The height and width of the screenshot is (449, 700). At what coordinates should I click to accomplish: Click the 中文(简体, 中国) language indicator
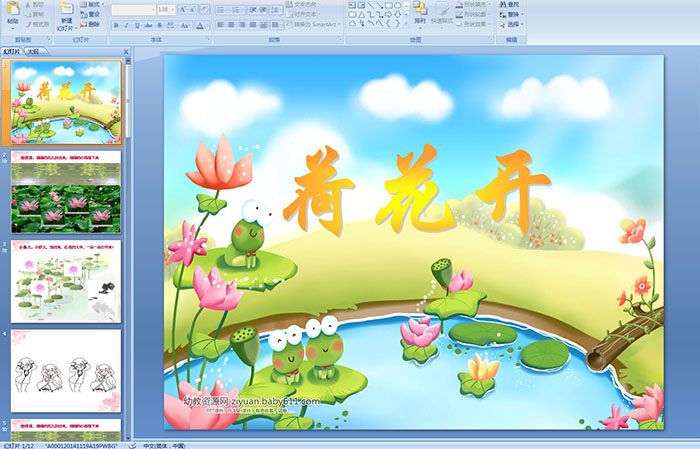coord(164,445)
